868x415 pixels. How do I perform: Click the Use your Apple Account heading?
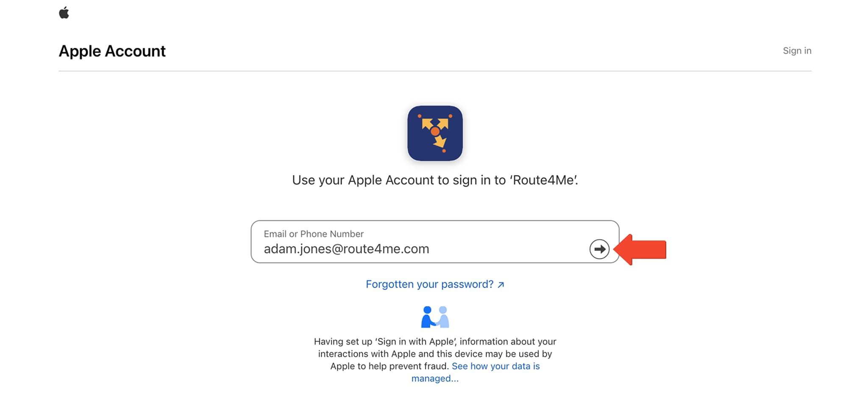click(x=435, y=180)
